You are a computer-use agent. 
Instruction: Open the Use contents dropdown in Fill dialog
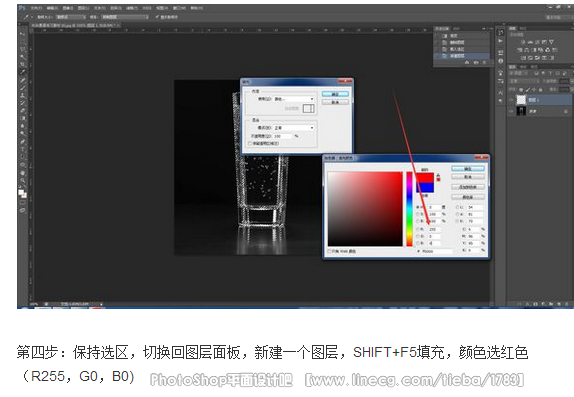[x=294, y=99]
